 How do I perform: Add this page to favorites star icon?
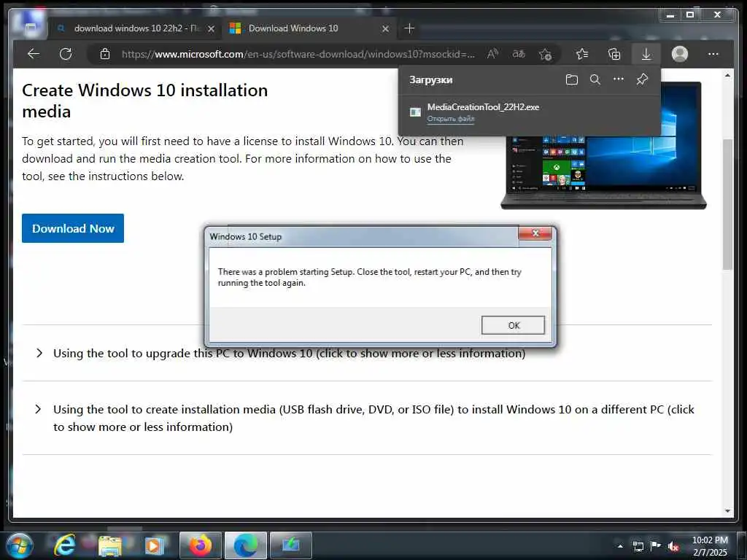click(x=546, y=54)
